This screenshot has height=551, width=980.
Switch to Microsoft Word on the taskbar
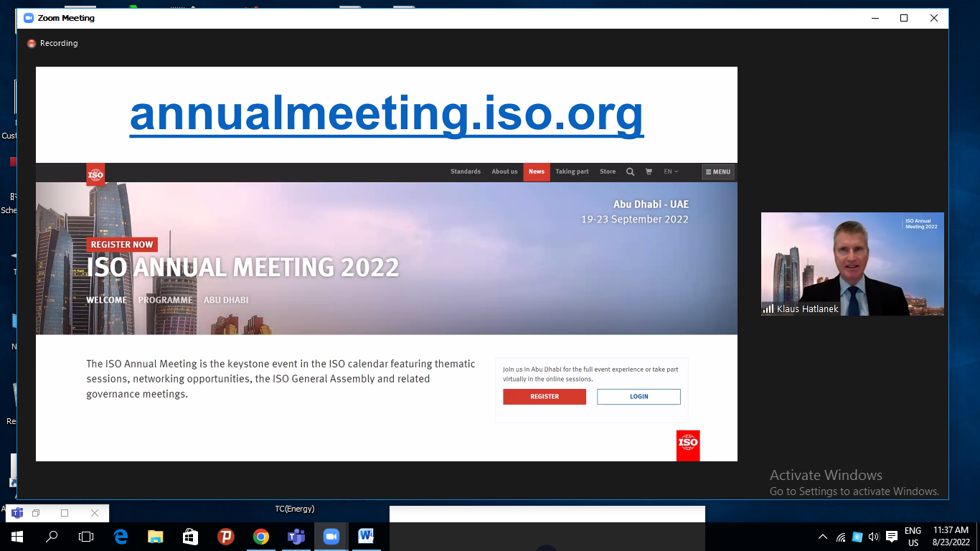pyautogui.click(x=366, y=537)
